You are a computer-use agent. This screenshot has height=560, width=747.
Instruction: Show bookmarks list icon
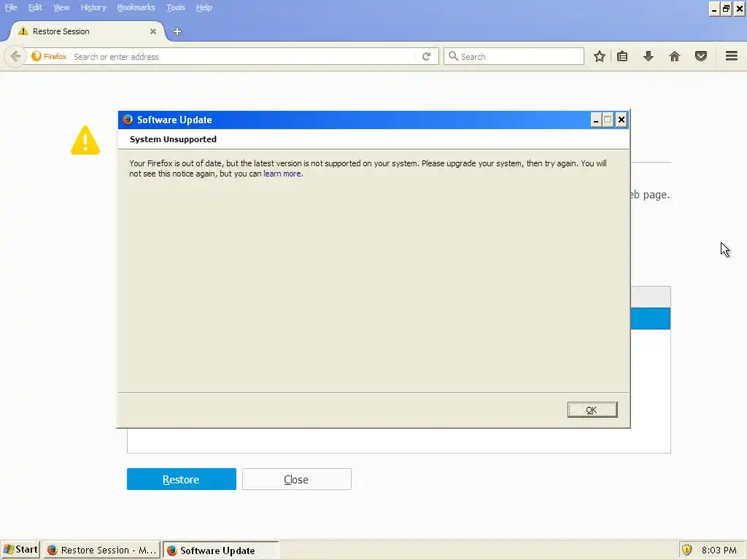(x=622, y=57)
